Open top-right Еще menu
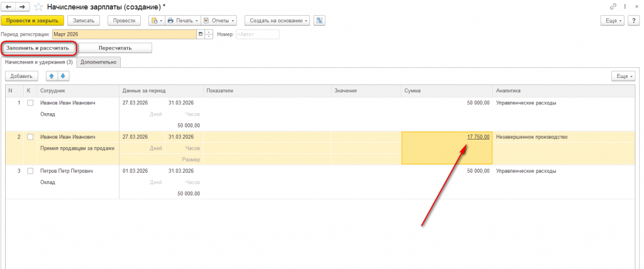644x269 pixels. tap(613, 21)
